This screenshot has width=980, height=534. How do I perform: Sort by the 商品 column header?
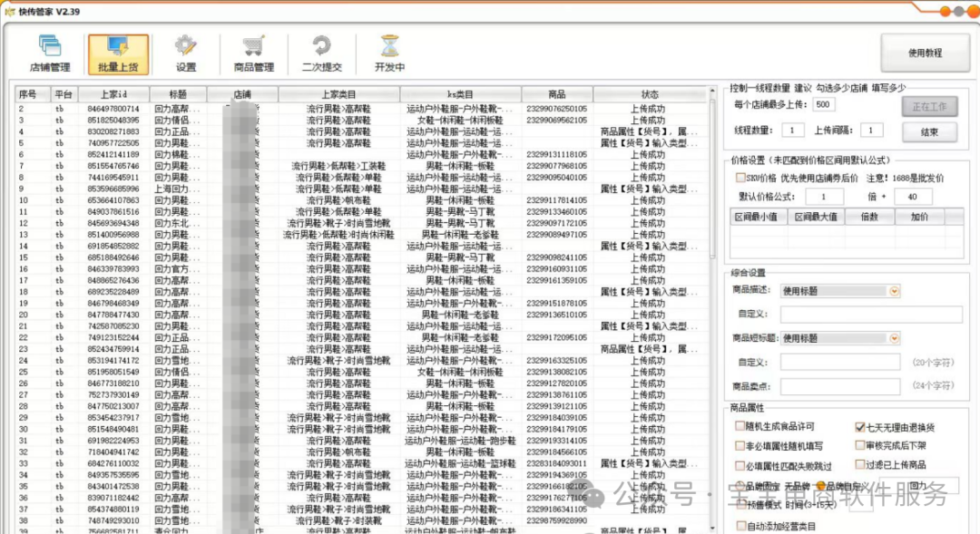[x=557, y=94]
